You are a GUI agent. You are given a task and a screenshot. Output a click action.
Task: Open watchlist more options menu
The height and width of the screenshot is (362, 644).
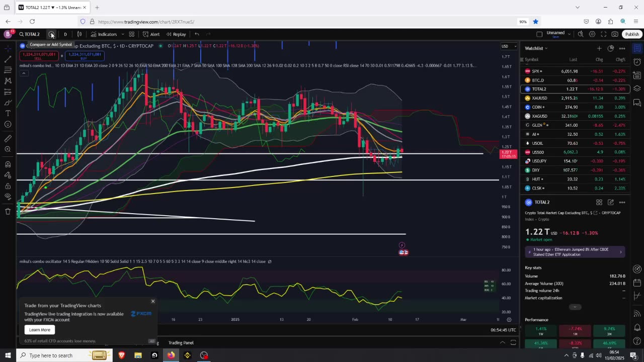pyautogui.click(x=622, y=48)
